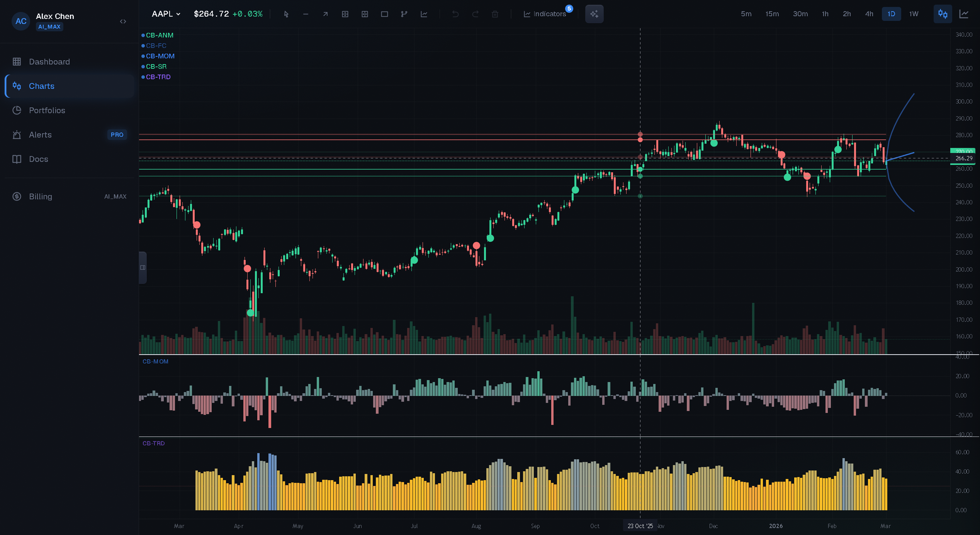
Task: Click the 23 Oct '25 timeline marker
Action: [640, 526]
